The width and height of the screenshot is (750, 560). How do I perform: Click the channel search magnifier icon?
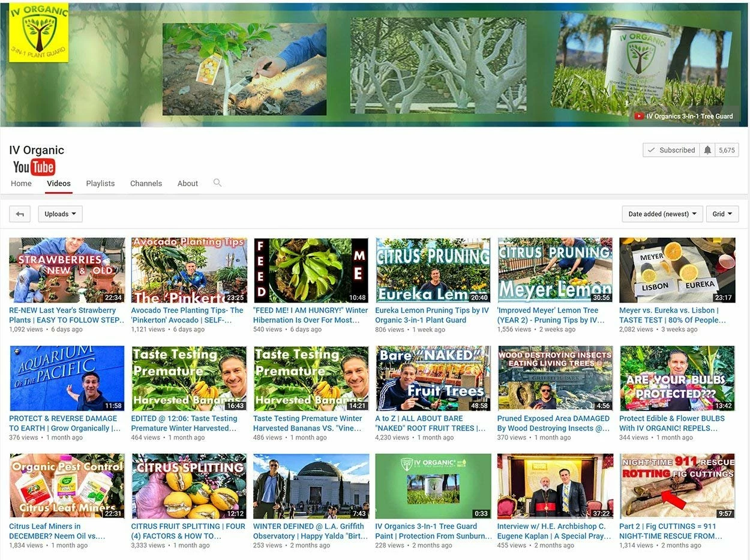point(217,182)
